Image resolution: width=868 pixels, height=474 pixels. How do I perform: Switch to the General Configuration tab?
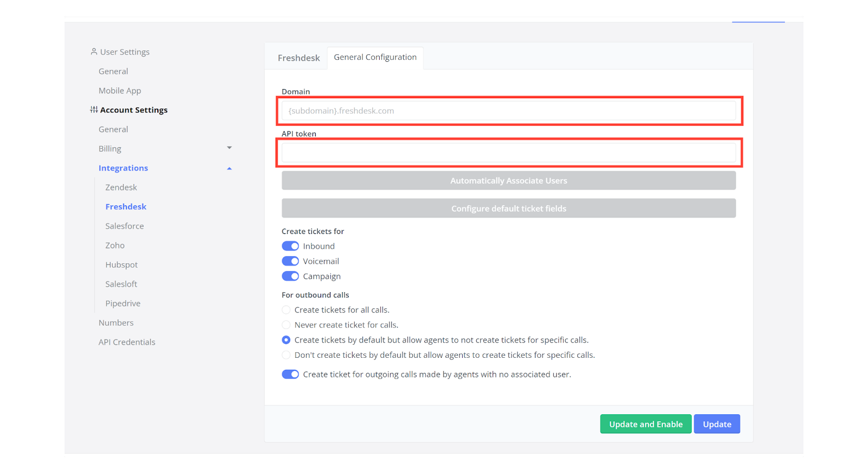click(x=375, y=57)
